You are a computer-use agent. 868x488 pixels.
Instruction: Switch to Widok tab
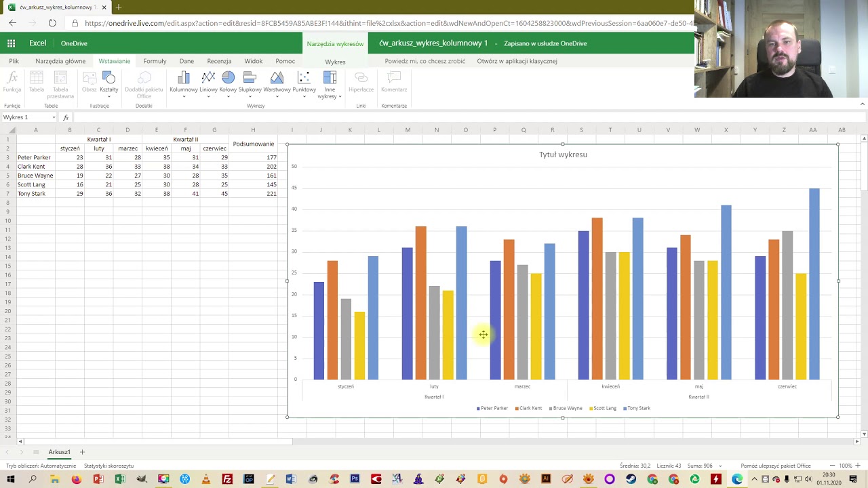coord(253,61)
